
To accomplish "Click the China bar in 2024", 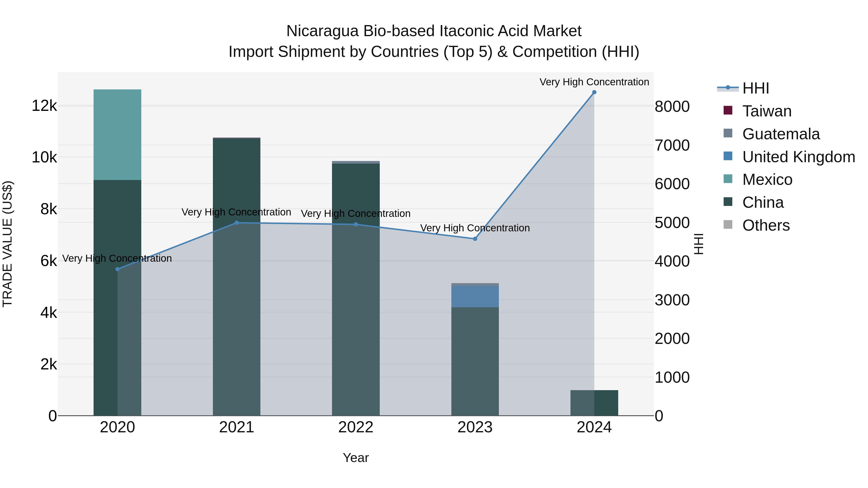I will 594,403.
